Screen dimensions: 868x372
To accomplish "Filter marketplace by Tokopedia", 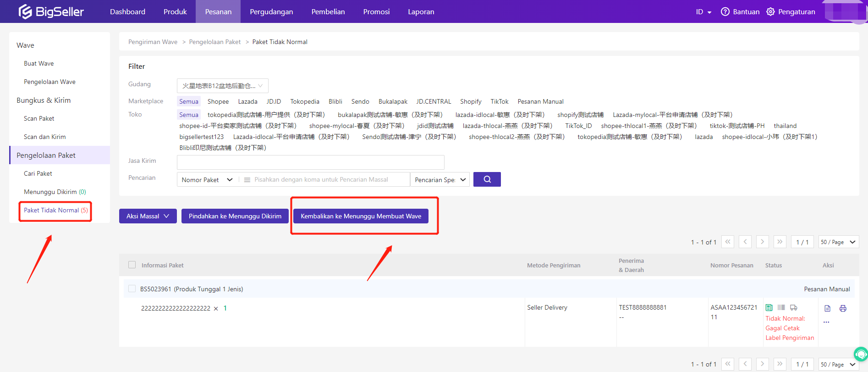I will click(305, 101).
